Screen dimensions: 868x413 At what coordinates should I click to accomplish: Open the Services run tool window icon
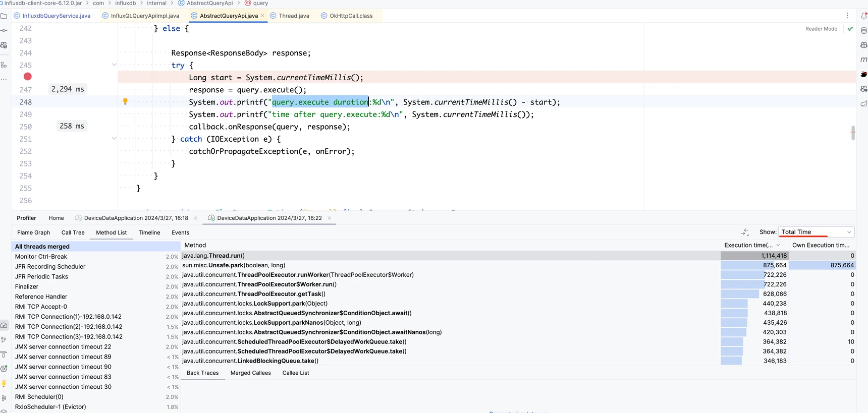(x=4, y=369)
